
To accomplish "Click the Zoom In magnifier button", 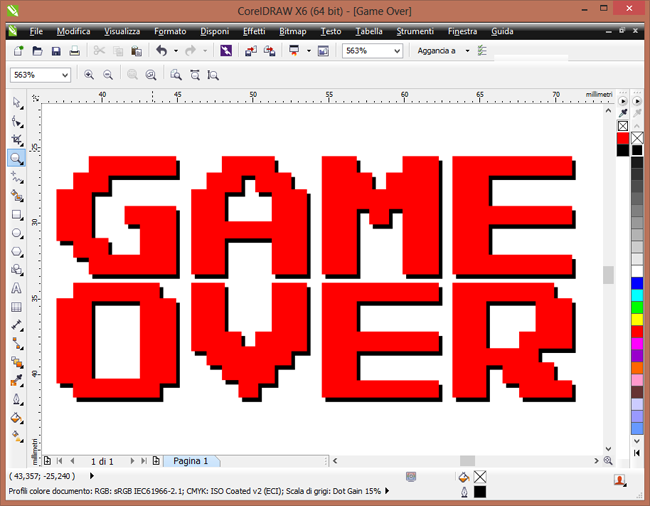I will (89, 75).
